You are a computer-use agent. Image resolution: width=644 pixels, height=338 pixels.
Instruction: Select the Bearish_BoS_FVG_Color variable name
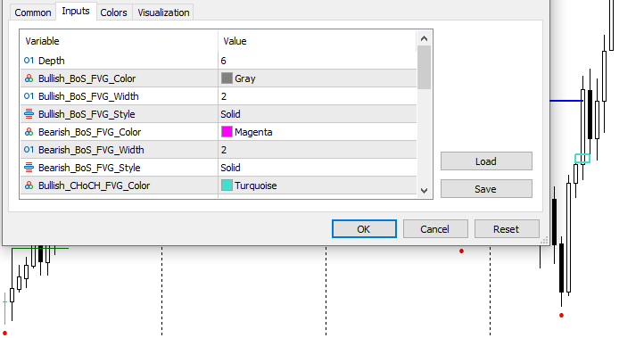tap(89, 132)
